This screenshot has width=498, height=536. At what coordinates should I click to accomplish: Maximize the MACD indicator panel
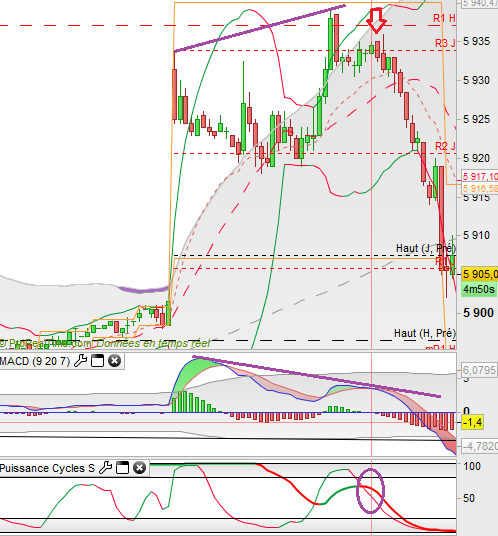pyautogui.click(x=97, y=361)
